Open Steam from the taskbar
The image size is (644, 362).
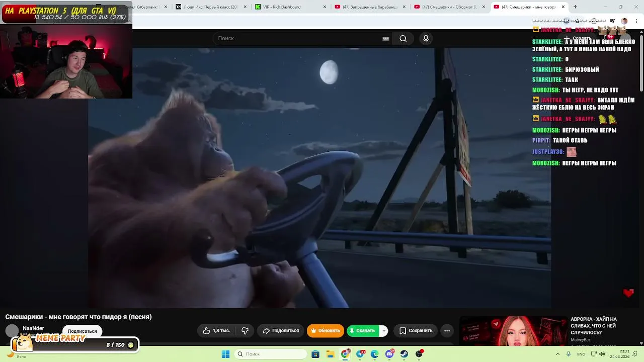[x=404, y=354]
